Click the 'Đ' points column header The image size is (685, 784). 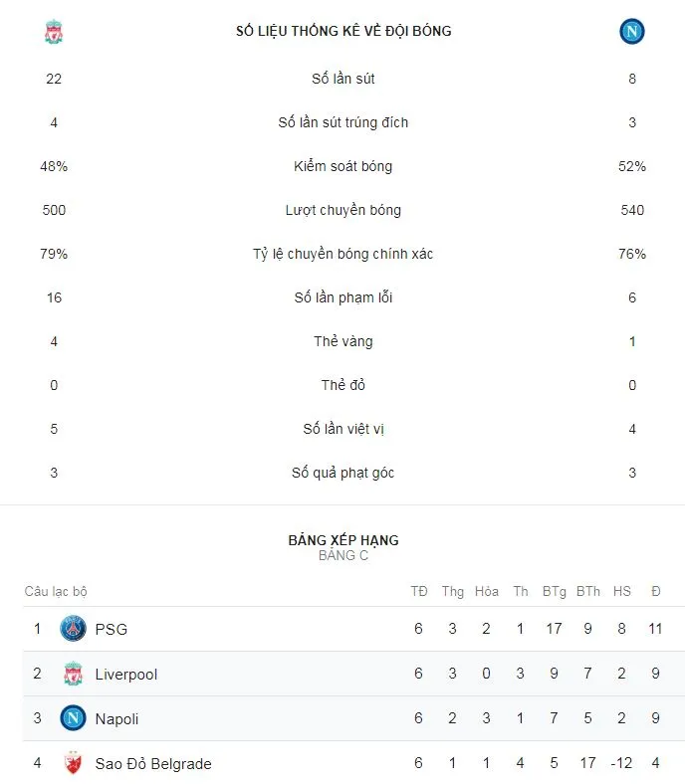[x=656, y=591]
